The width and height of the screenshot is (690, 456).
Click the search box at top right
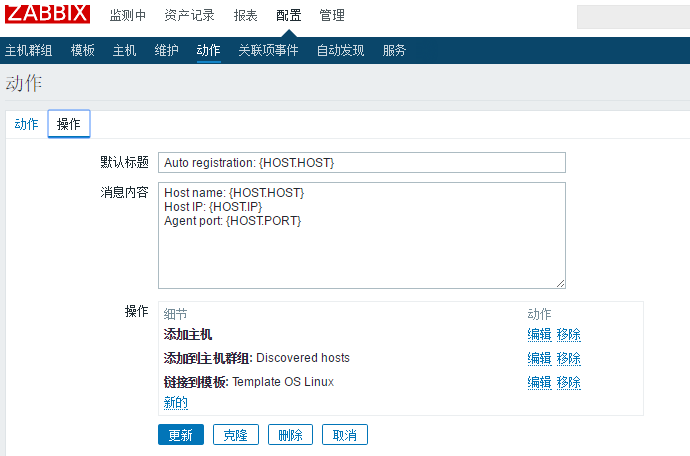point(633,16)
